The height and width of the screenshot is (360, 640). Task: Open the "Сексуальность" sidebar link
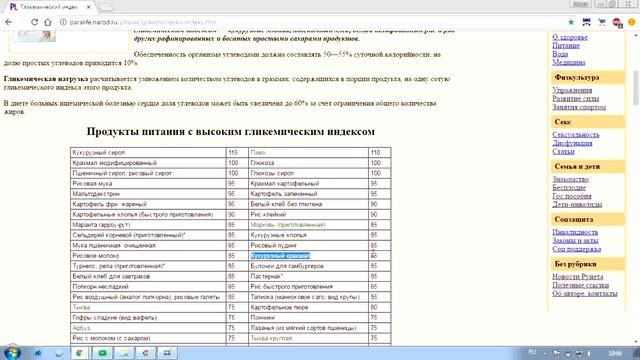(x=576, y=135)
